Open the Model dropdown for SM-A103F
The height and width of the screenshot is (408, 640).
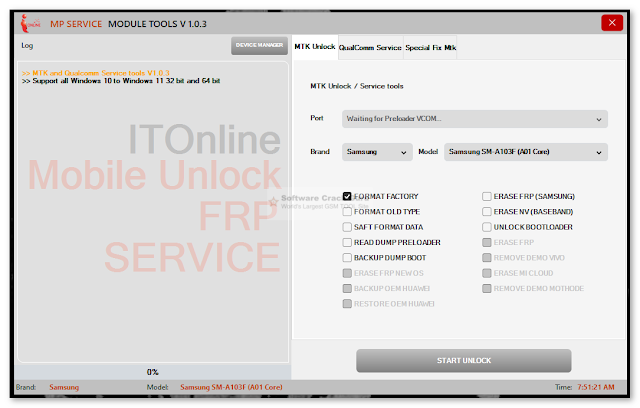pos(526,152)
